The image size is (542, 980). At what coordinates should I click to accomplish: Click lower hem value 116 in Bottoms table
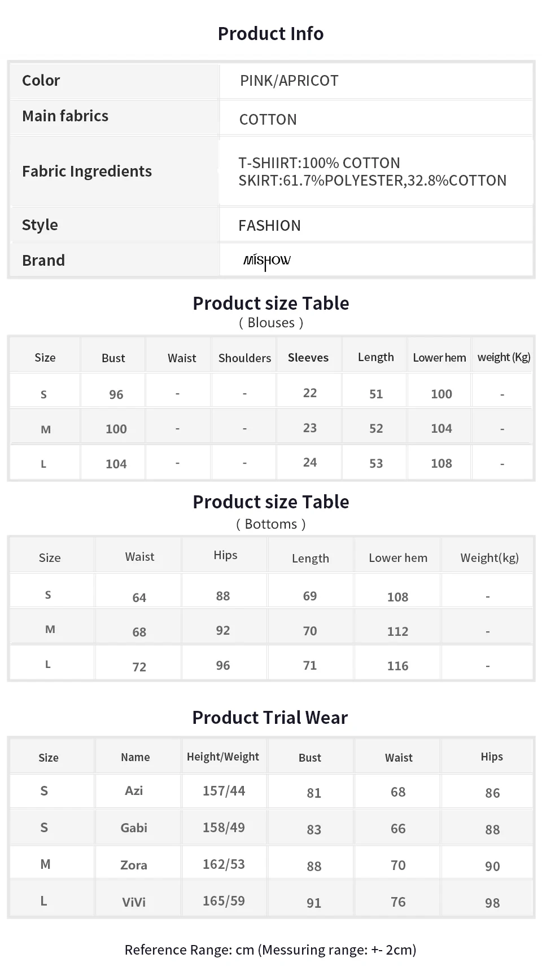tap(397, 666)
